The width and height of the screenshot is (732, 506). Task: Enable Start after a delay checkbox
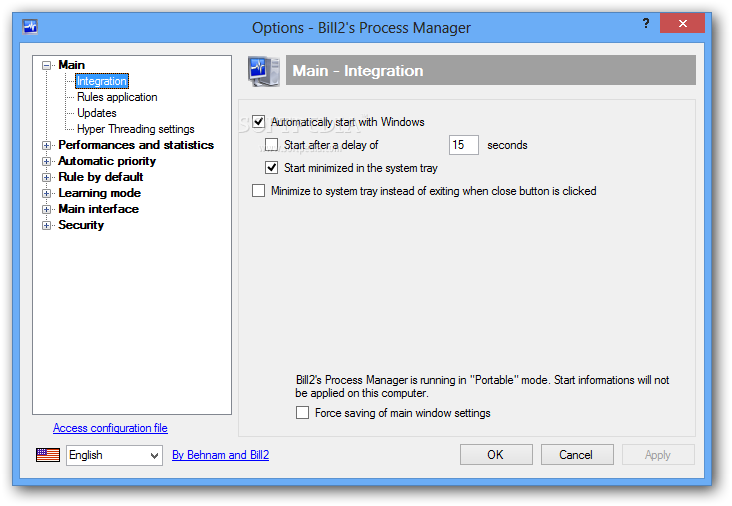[x=272, y=145]
